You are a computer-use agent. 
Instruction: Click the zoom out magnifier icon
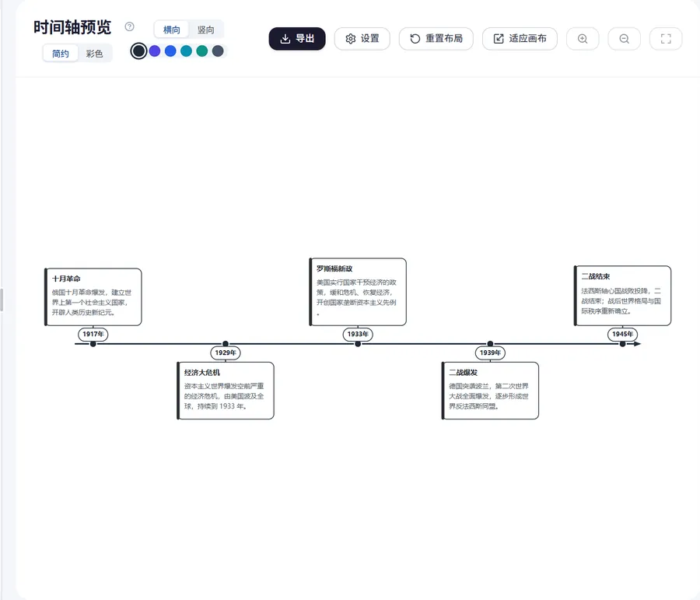point(624,39)
